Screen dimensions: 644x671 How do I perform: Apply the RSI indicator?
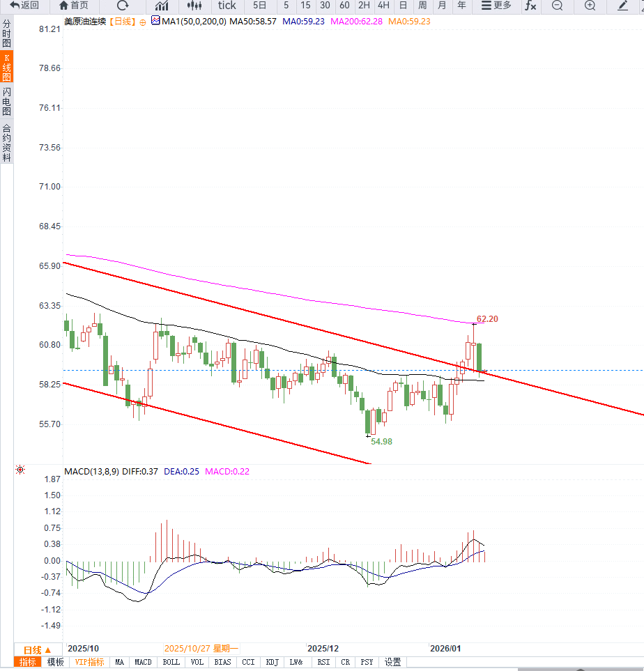click(323, 662)
